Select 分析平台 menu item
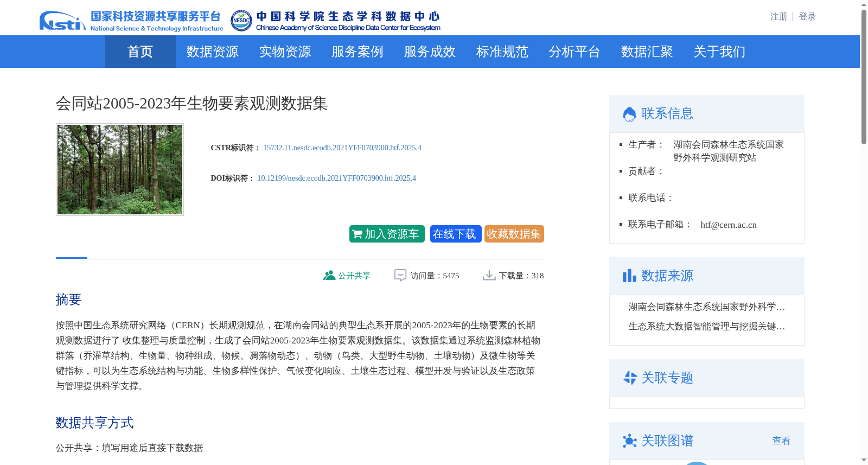 575,52
